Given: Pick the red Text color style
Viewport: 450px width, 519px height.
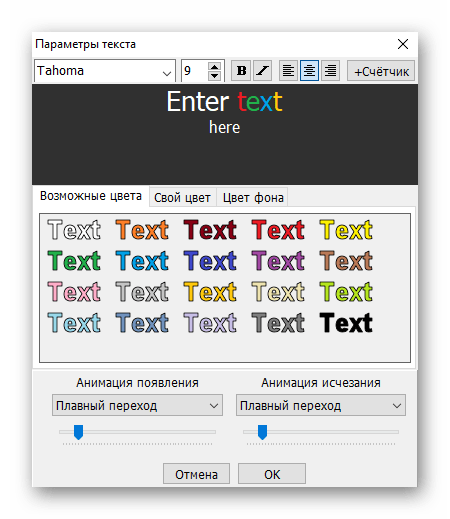Looking at the screenshot, I should 278,230.
